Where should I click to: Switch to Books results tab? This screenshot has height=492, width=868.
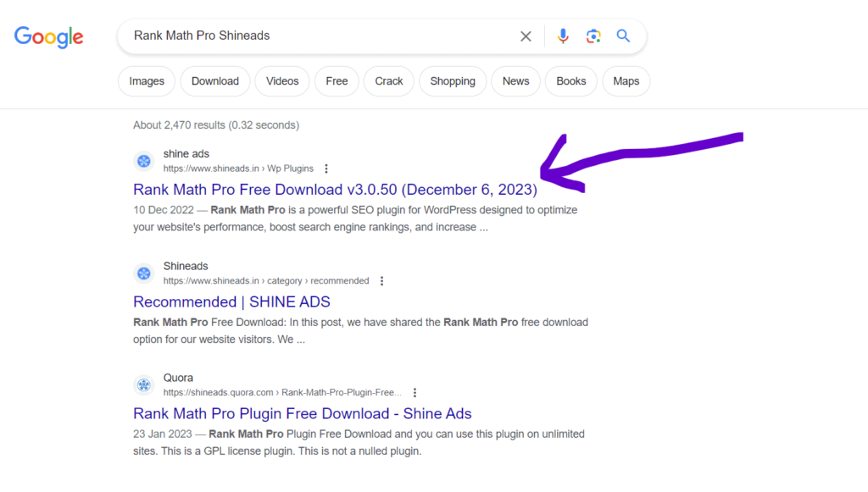pyautogui.click(x=570, y=81)
